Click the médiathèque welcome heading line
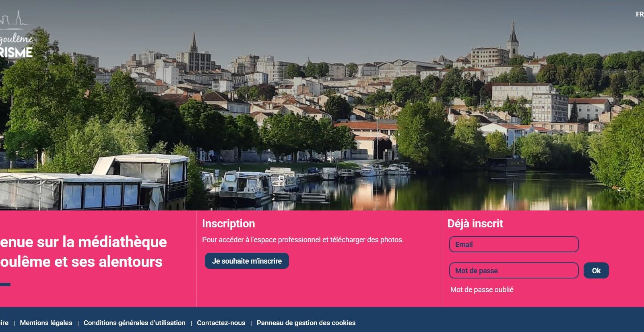Image resolution: width=644 pixels, height=332 pixels. [x=83, y=242]
